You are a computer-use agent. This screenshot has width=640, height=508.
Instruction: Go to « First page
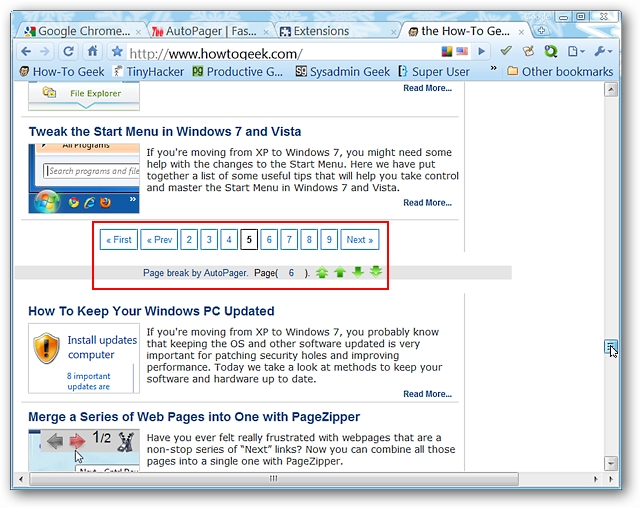[119, 240]
